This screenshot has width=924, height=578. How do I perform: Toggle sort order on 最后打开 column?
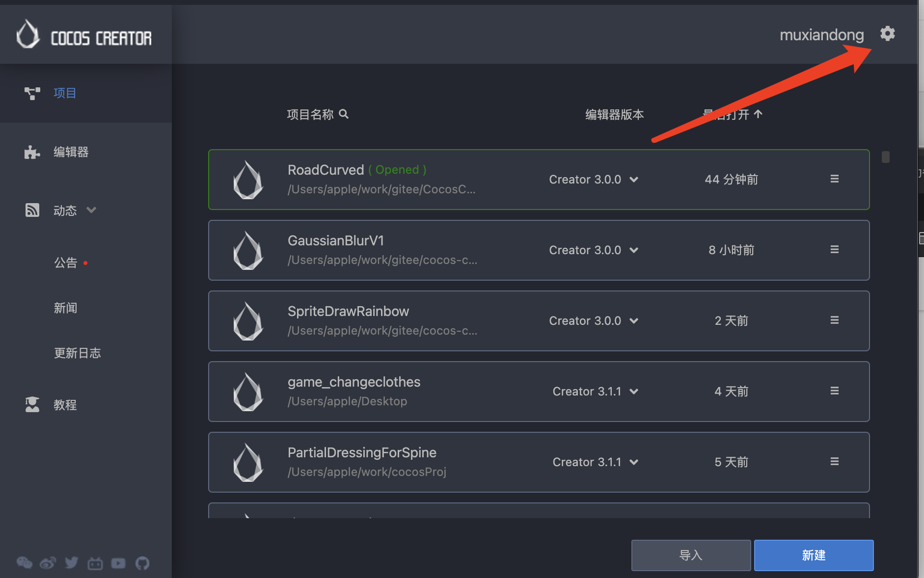(758, 114)
